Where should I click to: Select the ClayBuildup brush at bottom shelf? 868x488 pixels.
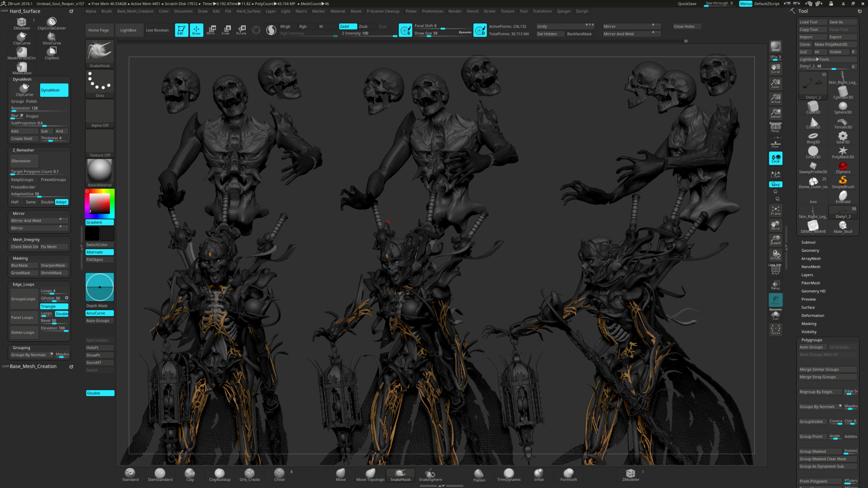point(219,474)
